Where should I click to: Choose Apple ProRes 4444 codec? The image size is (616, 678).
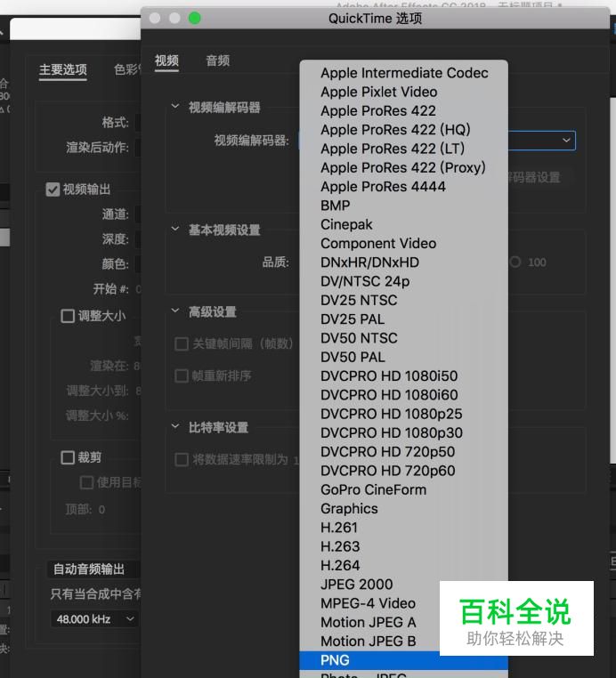point(403,186)
